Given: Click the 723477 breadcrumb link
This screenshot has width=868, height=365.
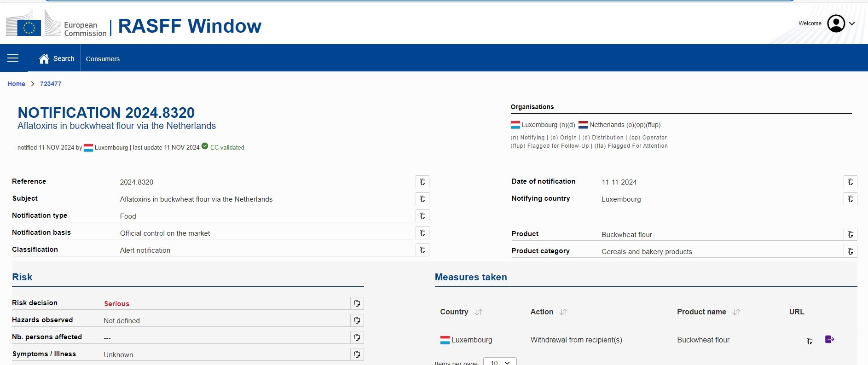Looking at the screenshot, I should (51, 84).
